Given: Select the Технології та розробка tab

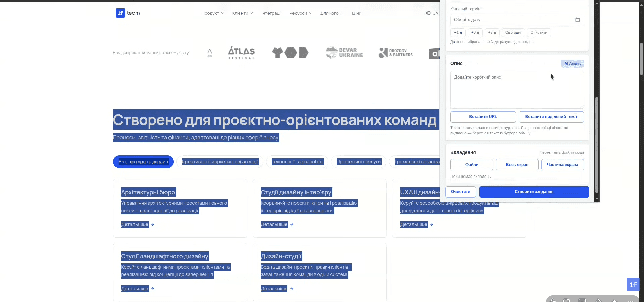Looking at the screenshot, I should 297,162.
